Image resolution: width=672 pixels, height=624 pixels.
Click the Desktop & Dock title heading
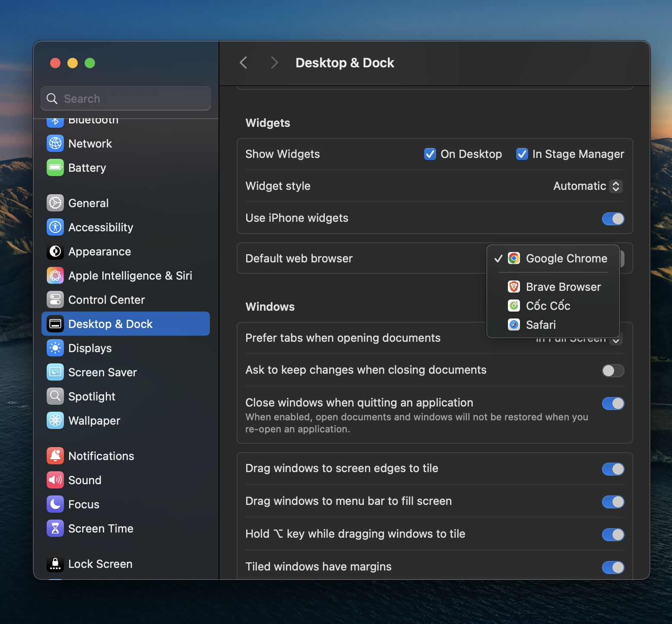(345, 63)
